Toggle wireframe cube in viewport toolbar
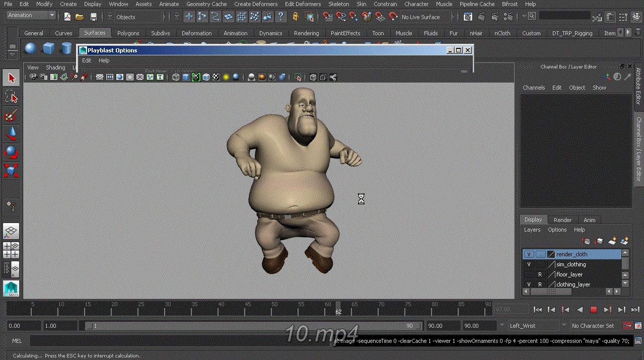 (x=176, y=77)
